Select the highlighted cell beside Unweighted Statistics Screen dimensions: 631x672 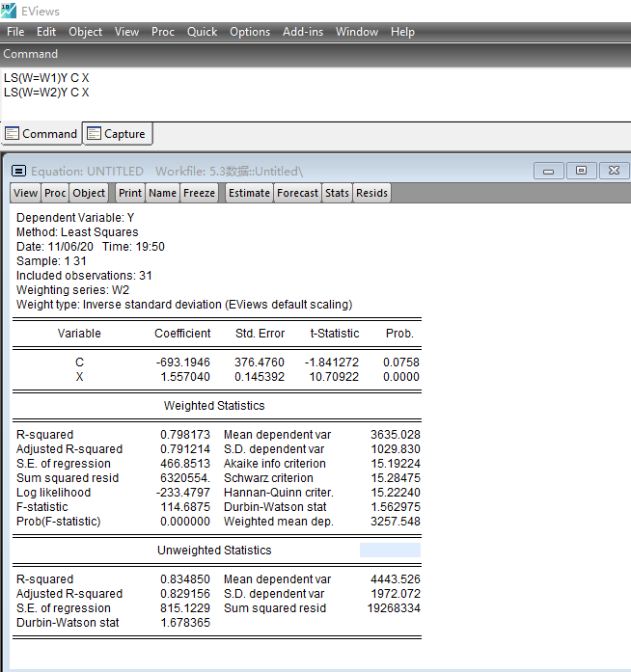pos(390,551)
